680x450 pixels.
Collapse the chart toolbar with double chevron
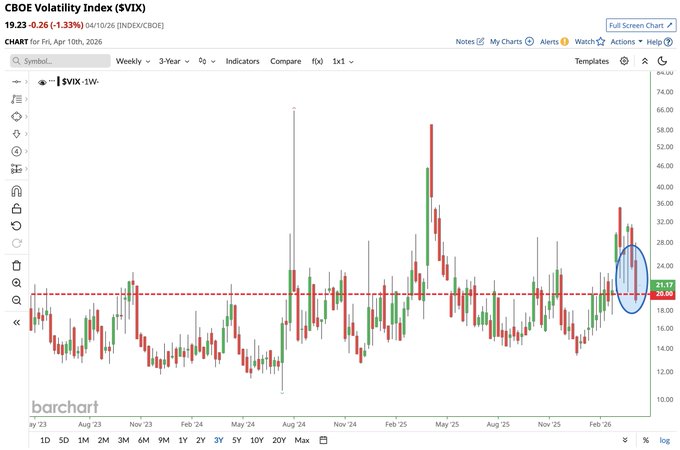(x=645, y=61)
